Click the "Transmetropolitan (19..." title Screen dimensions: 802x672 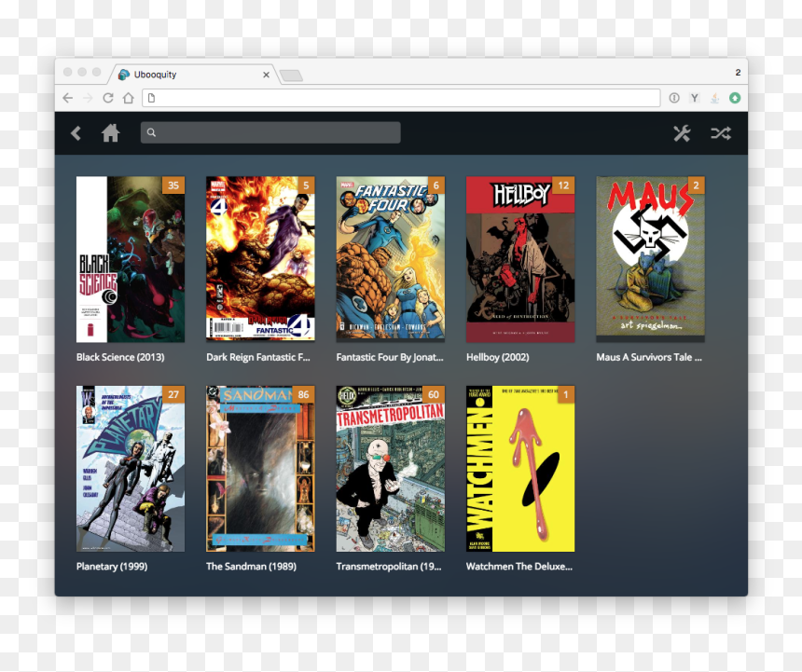[x=388, y=567]
